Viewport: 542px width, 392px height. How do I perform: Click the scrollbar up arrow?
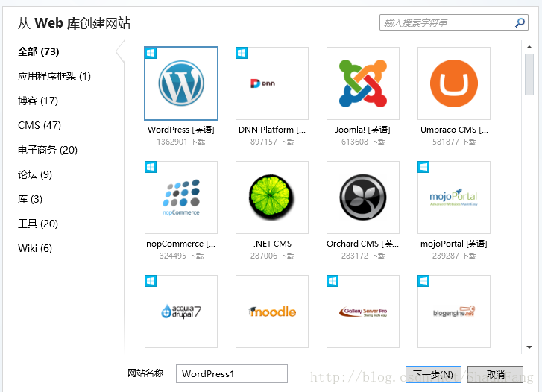point(529,47)
